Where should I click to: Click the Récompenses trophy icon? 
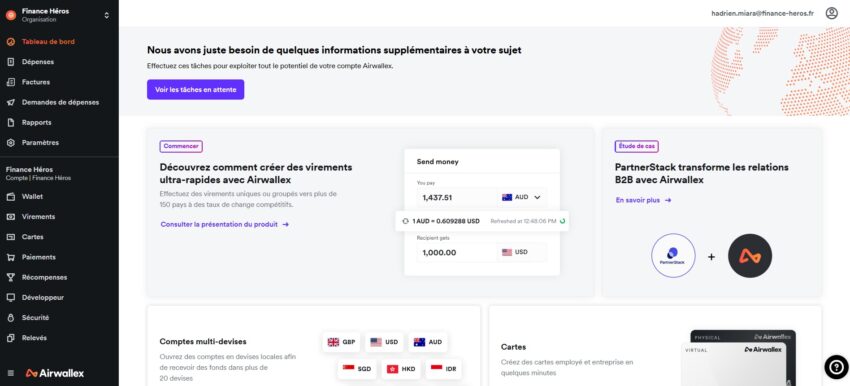(x=10, y=277)
